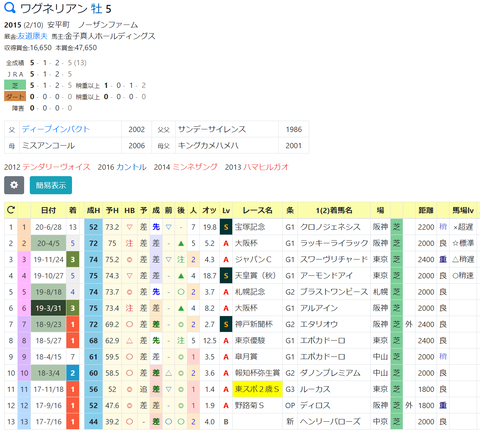The image size is (480, 433).
Task: Click runner-up name エタリオウ
Action: point(319,324)
